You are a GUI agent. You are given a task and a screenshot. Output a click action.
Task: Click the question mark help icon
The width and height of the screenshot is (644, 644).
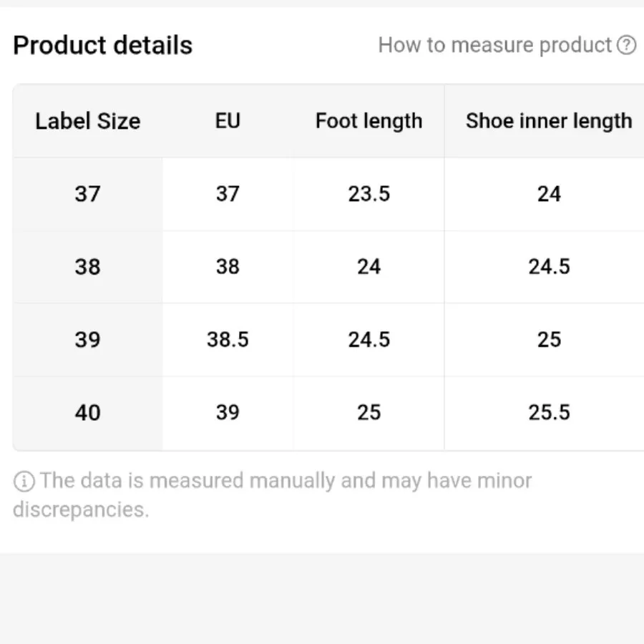pyautogui.click(x=626, y=46)
